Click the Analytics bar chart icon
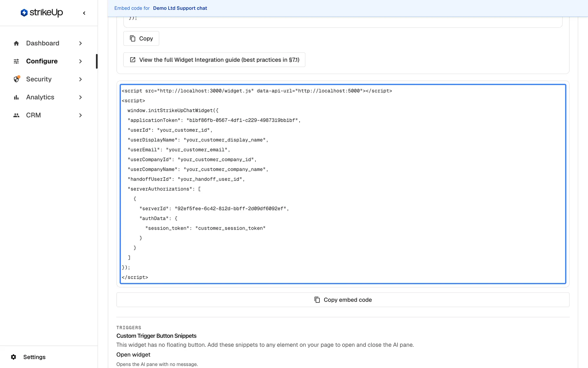 tap(16, 97)
